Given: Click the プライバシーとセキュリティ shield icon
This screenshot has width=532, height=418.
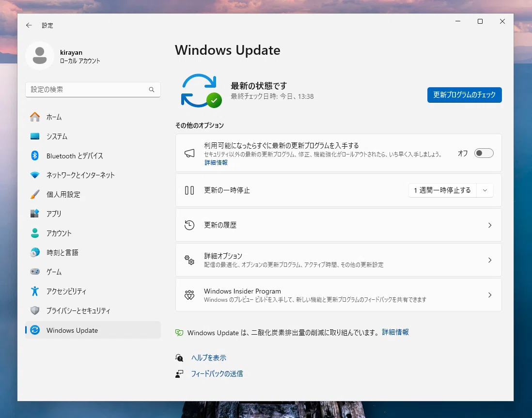Looking at the screenshot, I should [x=35, y=310].
